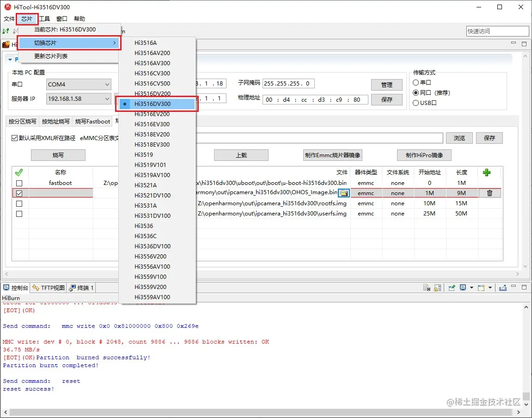532x418 pixels.
Task: Click the green checkmark select-all header icon
Action: [19, 172]
